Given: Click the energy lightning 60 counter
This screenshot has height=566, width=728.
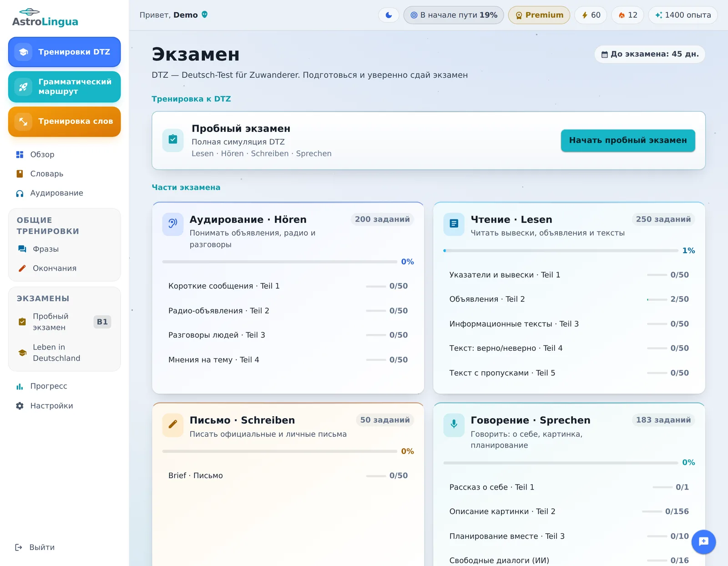Looking at the screenshot, I should point(591,15).
